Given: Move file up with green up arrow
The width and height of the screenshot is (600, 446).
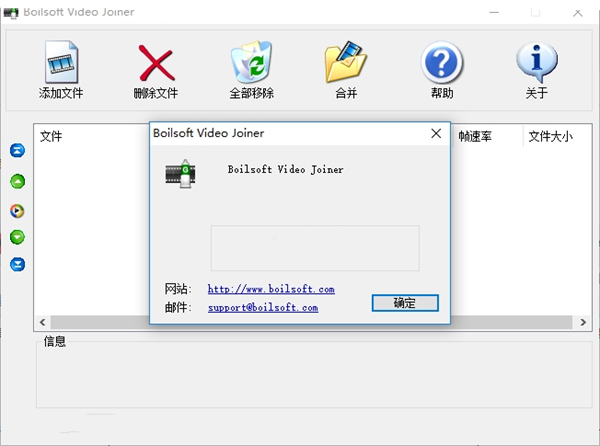Looking at the screenshot, I should [17, 181].
